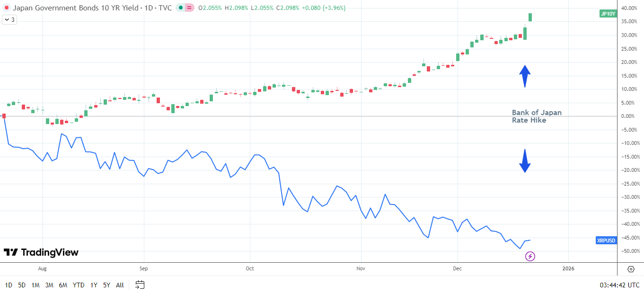The height and width of the screenshot is (294, 644).
Task: Switch to the 3M time range
Action: (x=49, y=285)
